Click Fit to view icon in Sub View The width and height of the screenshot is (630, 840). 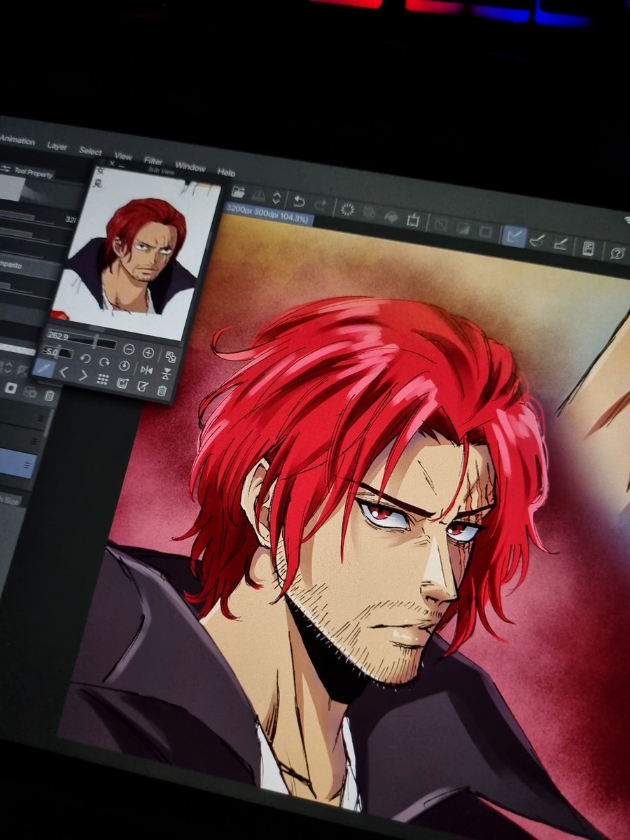coord(171,356)
